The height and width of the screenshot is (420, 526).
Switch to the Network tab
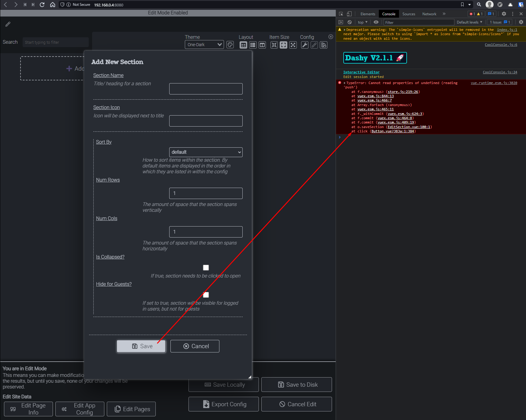[x=429, y=14]
